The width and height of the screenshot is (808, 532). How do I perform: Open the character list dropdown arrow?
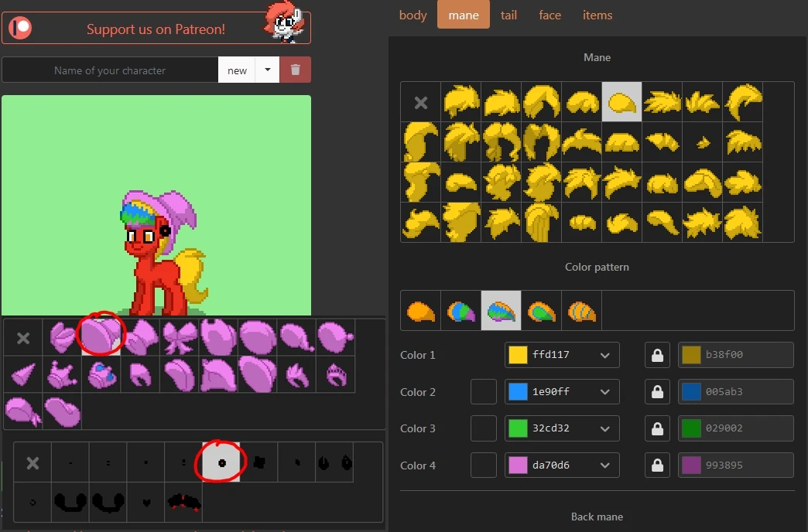coord(268,70)
